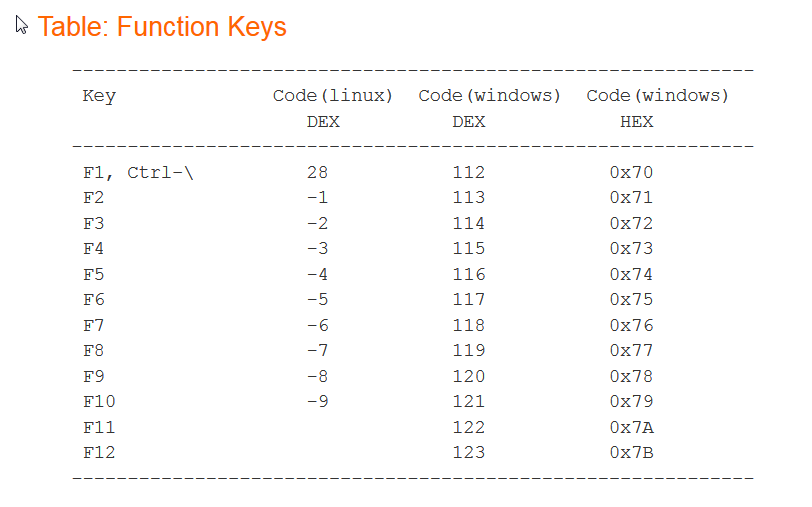Click the F7 key label
This screenshot has width=812, height=507.
pyautogui.click(x=93, y=325)
